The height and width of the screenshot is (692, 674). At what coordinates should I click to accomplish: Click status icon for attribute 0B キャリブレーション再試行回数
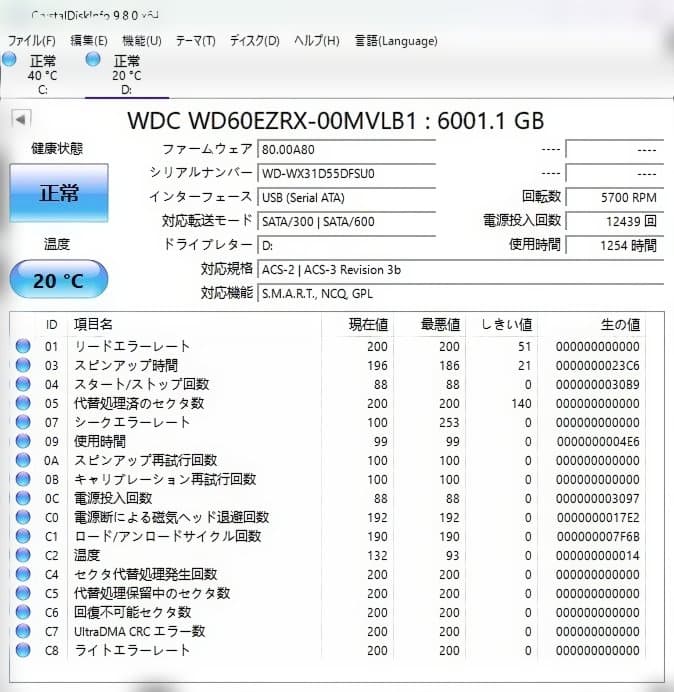point(23,479)
